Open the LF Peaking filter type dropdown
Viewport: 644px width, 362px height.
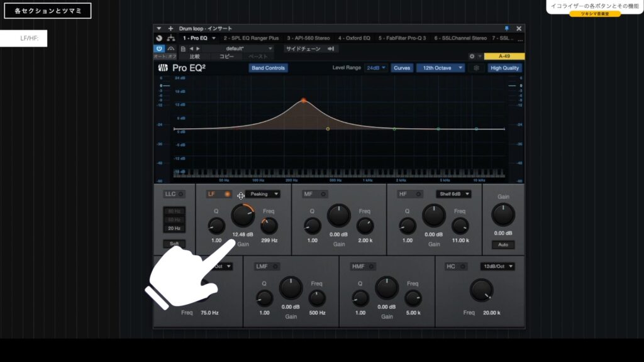tap(263, 194)
